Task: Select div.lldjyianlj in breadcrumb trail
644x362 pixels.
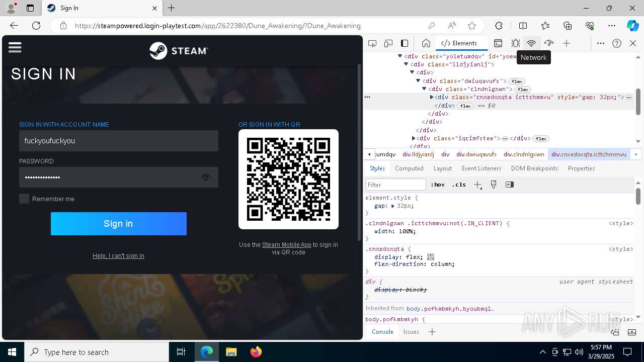Action: coord(418,154)
